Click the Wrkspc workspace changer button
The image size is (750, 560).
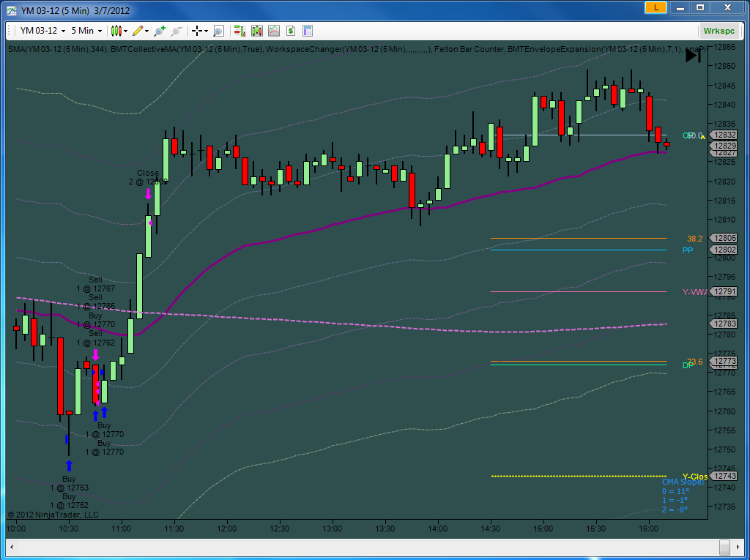tap(719, 31)
